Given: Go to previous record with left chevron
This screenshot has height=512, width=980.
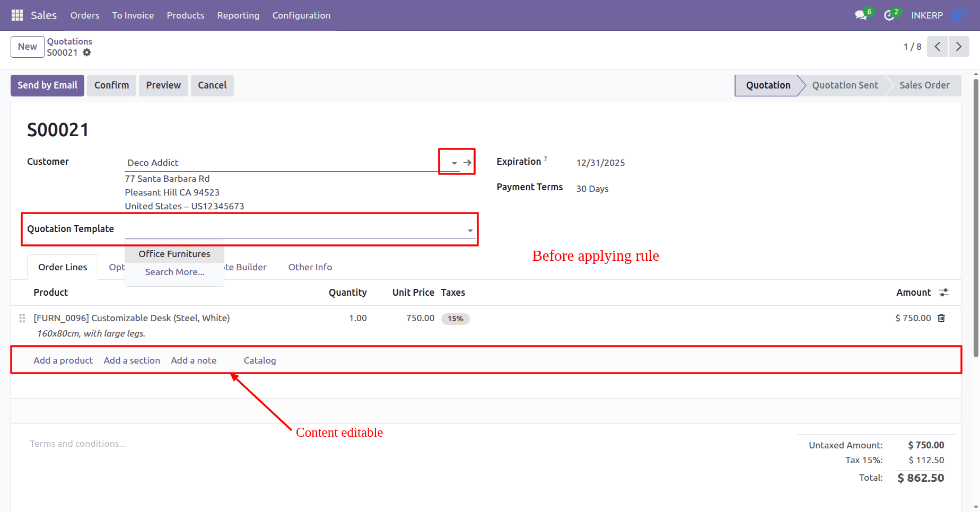Looking at the screenshot, I should click(937, 47).
